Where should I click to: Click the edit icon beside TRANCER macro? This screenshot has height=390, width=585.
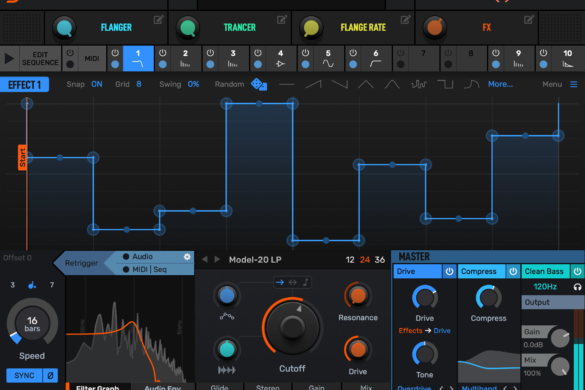[x=282, y=19]
